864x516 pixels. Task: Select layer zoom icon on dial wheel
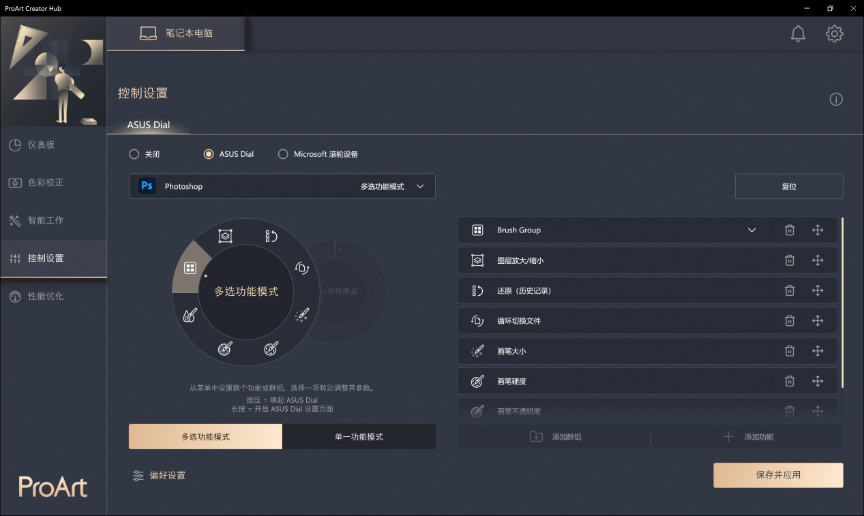(225, 236)
